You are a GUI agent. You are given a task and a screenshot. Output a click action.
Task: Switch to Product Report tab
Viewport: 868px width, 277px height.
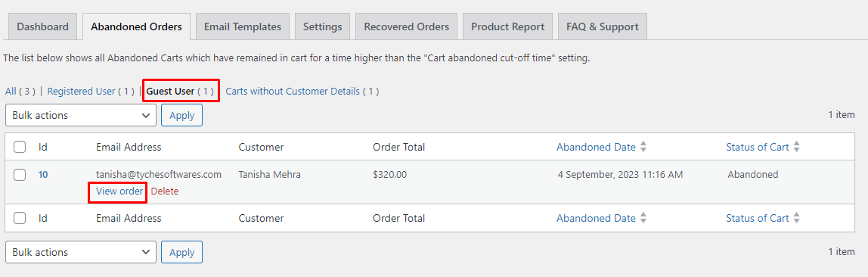tap(507, 26)
